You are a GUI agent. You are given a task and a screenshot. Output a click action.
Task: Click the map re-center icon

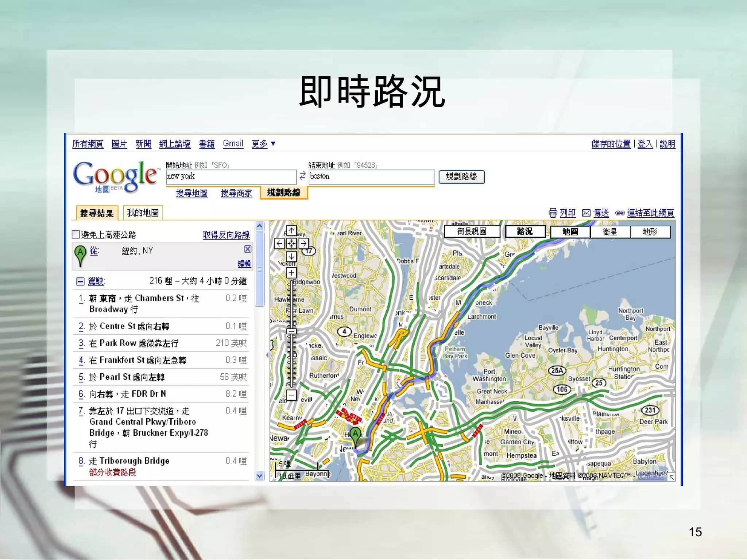[291, 243]
